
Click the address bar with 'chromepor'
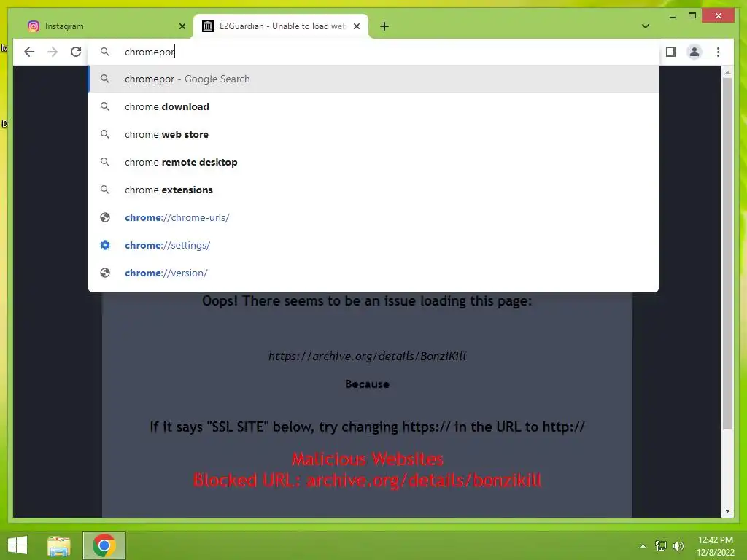373,52
